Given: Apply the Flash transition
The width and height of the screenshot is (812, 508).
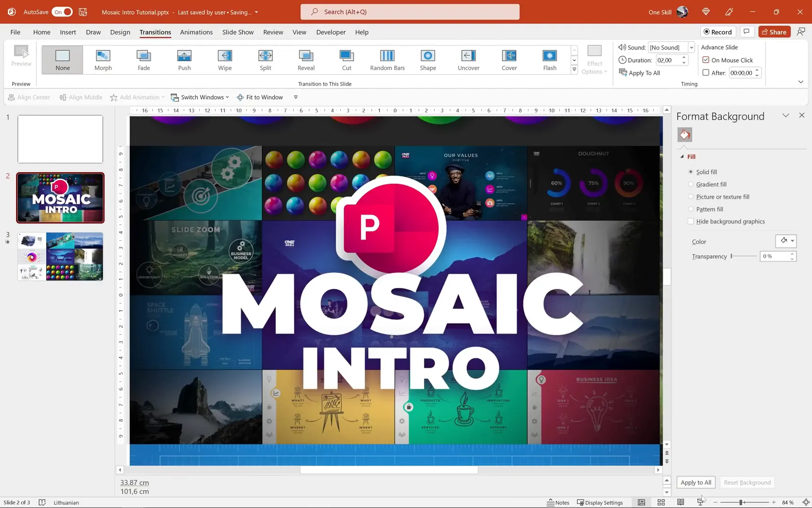Looking at the screenshot, I should pos(550,60).
